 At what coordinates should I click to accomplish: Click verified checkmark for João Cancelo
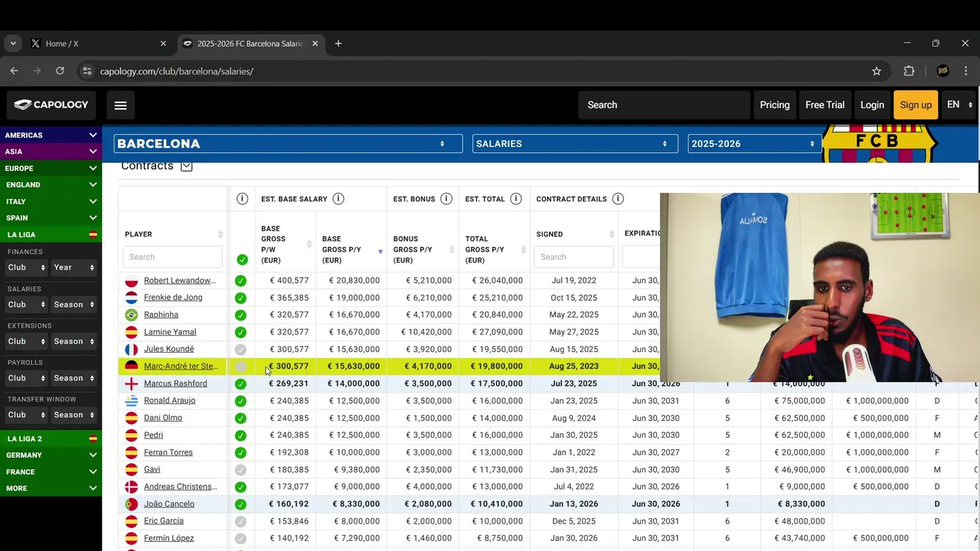240,504
